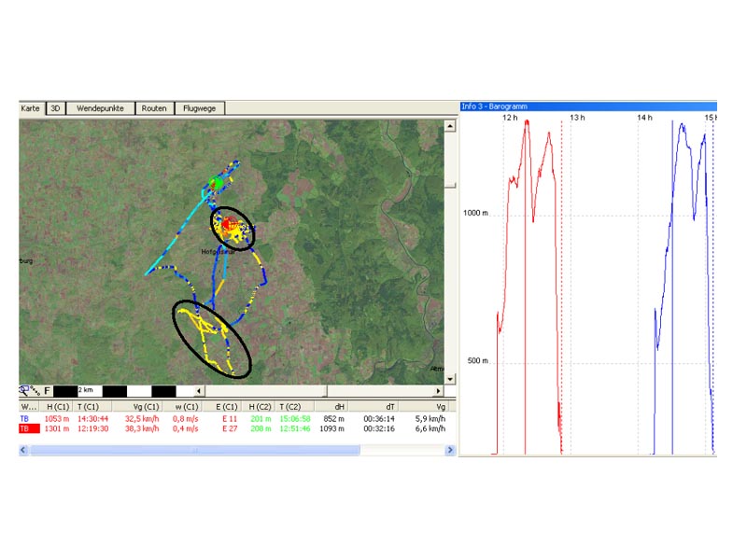Sort by H (C1) column header
The image size is (747, 560).
click(x=56, y=407)
